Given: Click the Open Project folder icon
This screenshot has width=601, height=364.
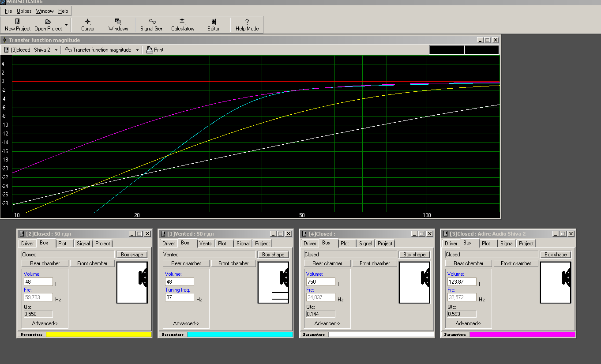Looking at the screenshot, I should coord(48,22).
